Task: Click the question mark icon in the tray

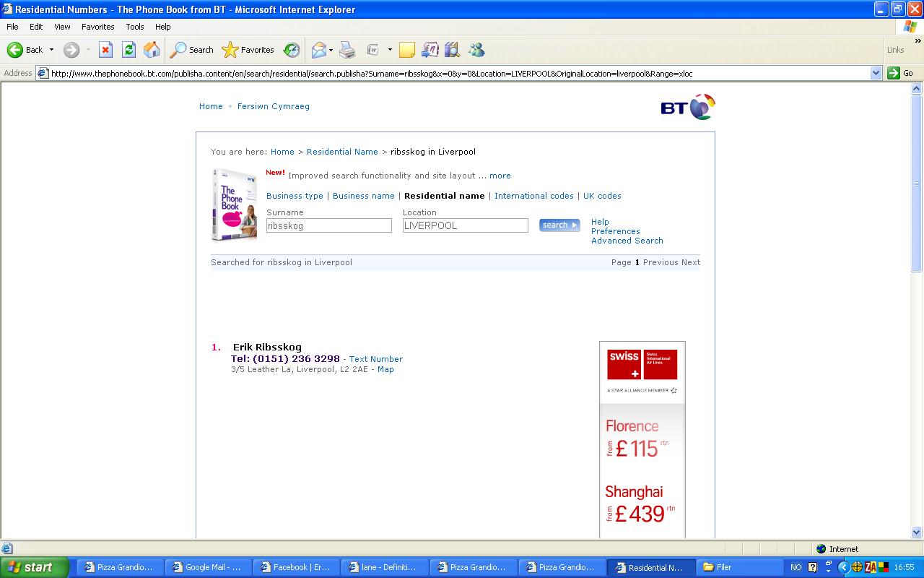Action: (813, 567)
